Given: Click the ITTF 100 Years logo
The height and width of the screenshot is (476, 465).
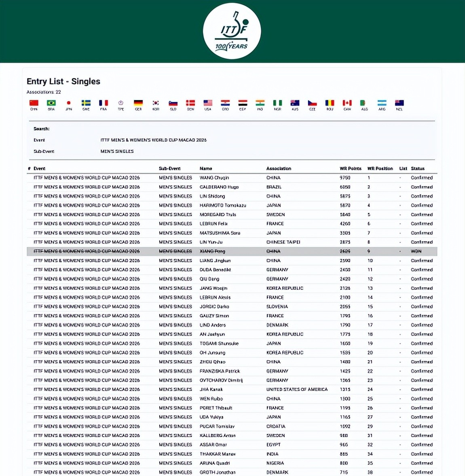Looking at the screenshot, I should [232, 31].
